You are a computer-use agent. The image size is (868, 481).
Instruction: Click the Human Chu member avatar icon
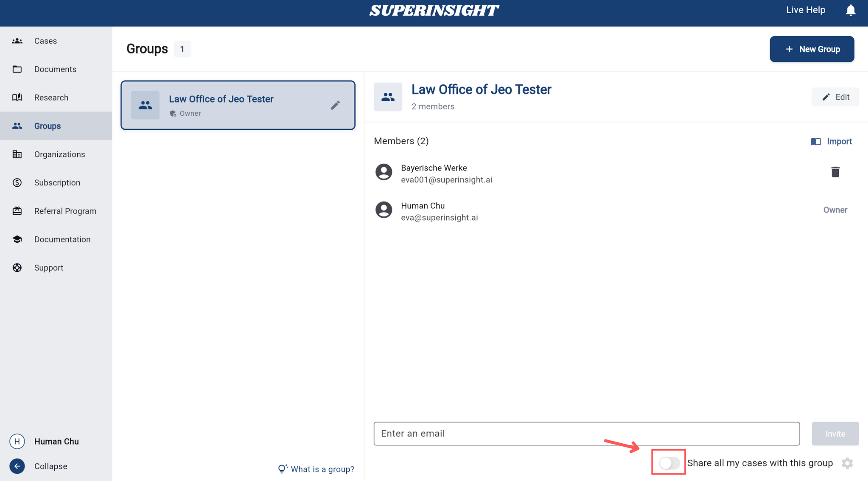pyautogui.click(x=384, y=210)
